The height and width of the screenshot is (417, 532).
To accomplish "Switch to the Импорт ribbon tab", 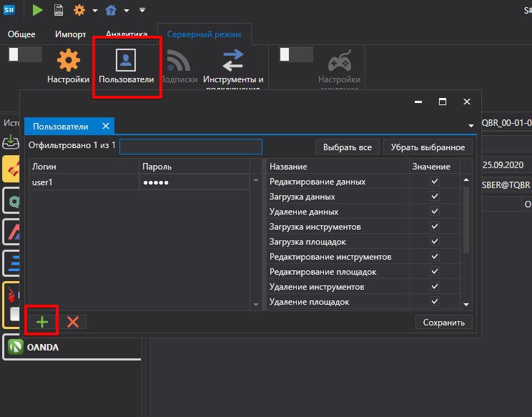I will 70,34.
